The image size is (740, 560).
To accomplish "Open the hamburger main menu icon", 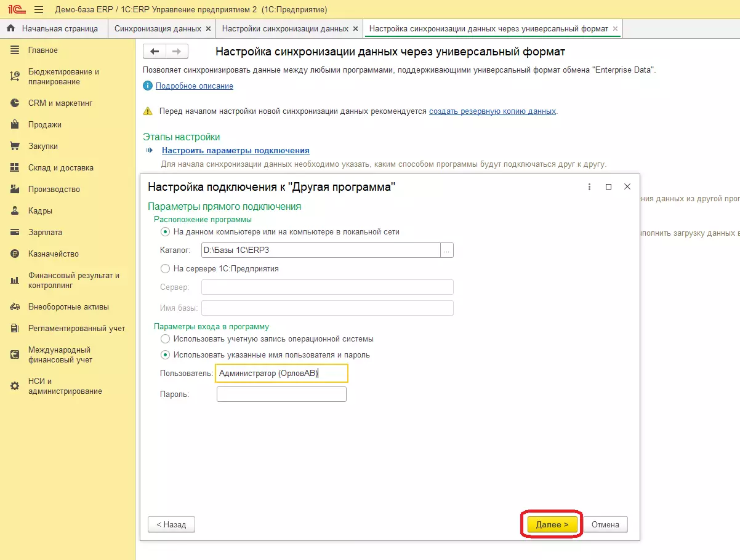I will [39, 10].
